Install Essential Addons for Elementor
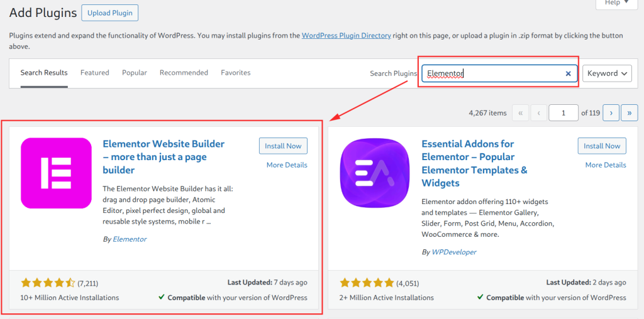 pyautogui.click(x=602, y=146)
